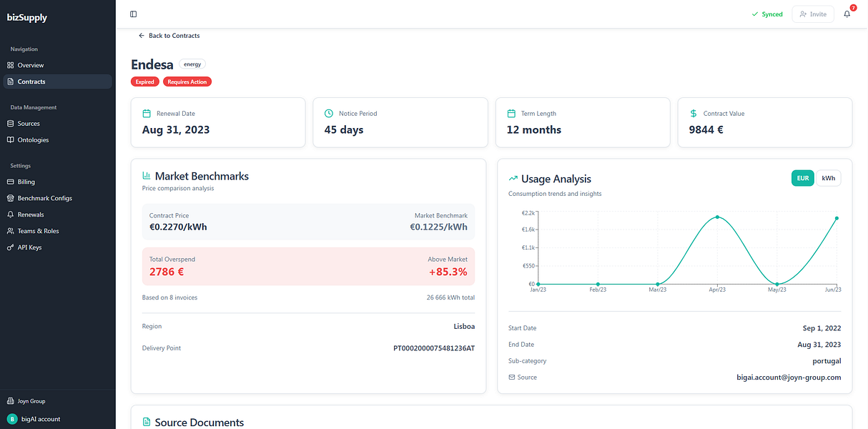This screenshot has width=868, height=429.
Task: Switch Usage Analysis to EUR
Action: pyautogui.click(x=802, y=178)
